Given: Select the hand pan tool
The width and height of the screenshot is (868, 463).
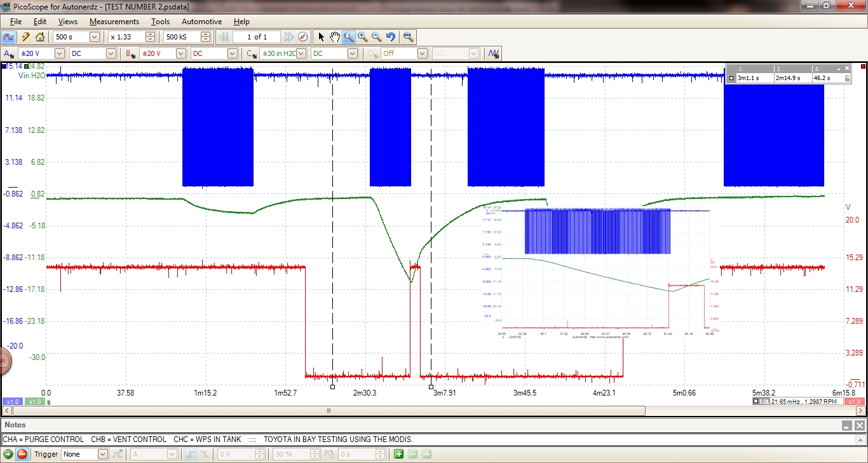Looking at the screenshot, I should (x=335, y=37).
